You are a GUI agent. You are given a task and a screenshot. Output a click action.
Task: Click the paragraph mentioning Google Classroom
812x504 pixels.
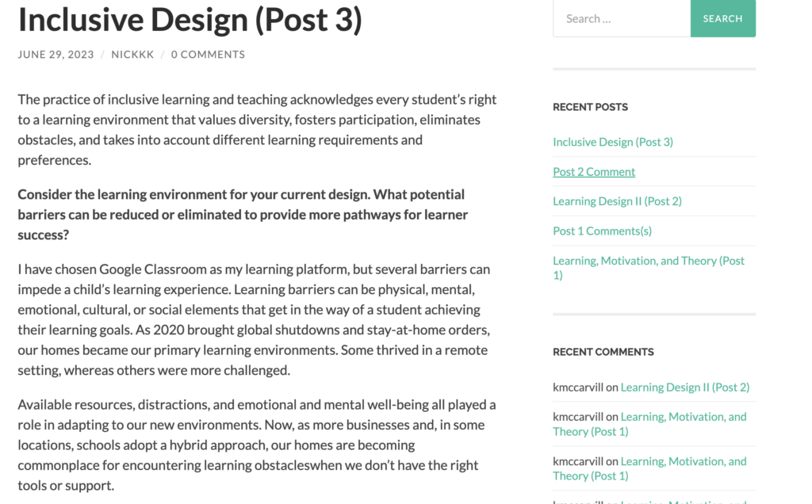[254, 319]
